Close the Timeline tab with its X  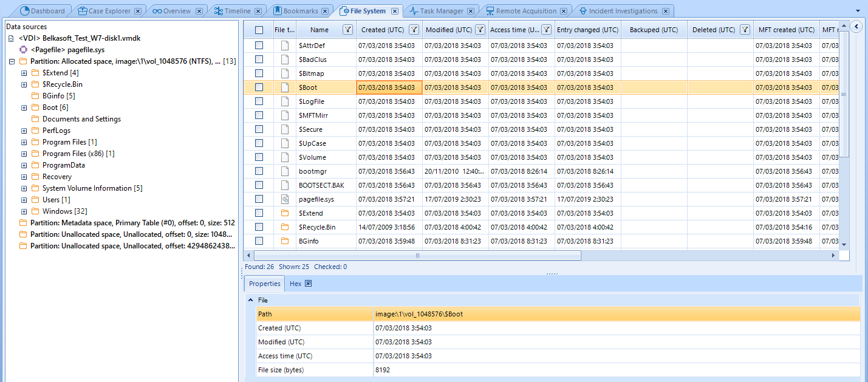tap(259, 11)
